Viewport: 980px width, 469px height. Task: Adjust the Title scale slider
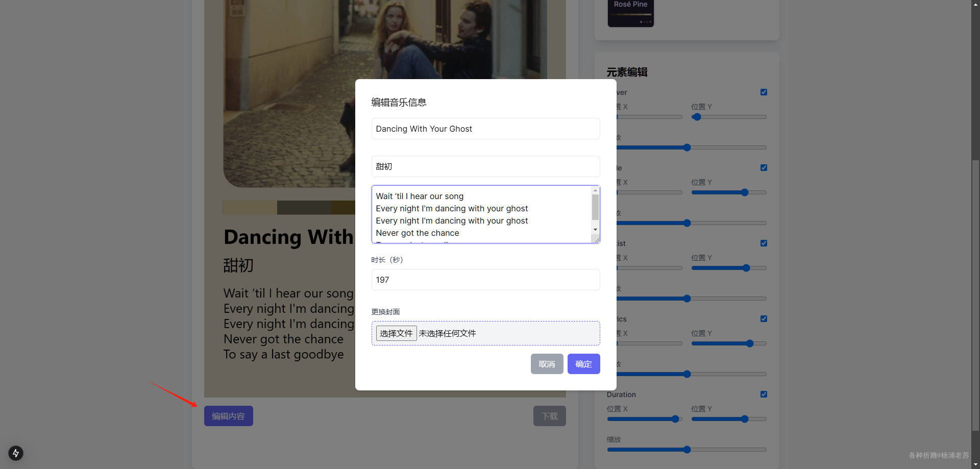click(692, 223)
